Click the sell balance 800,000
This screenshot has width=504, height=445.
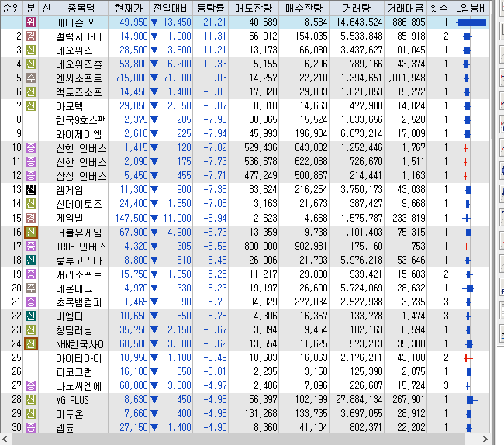point(261,246)
